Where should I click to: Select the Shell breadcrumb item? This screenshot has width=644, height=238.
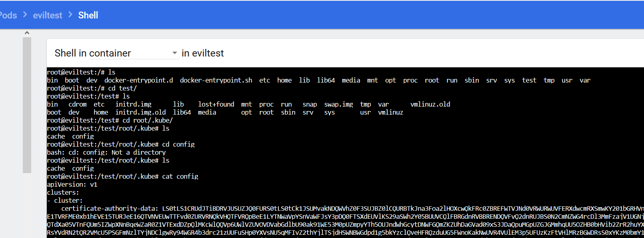click(x=88, y=15)
